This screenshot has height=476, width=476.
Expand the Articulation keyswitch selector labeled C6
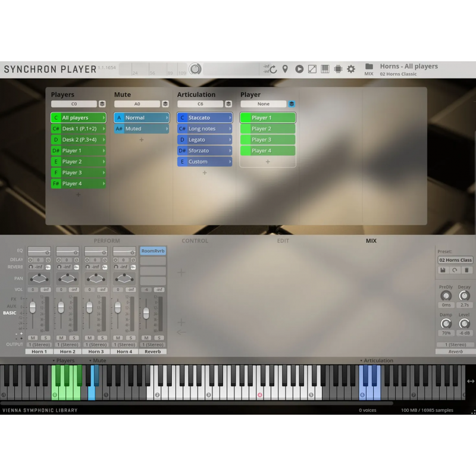click(201, 104)
